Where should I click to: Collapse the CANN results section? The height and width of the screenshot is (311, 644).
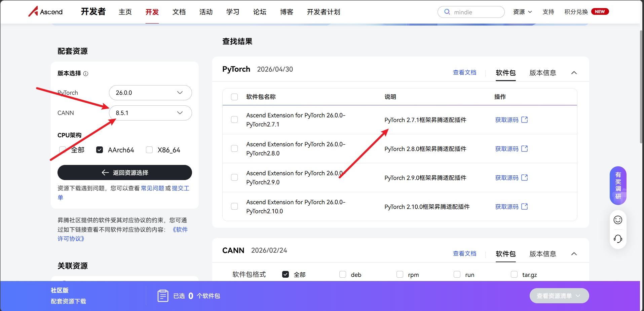(574, 254)
